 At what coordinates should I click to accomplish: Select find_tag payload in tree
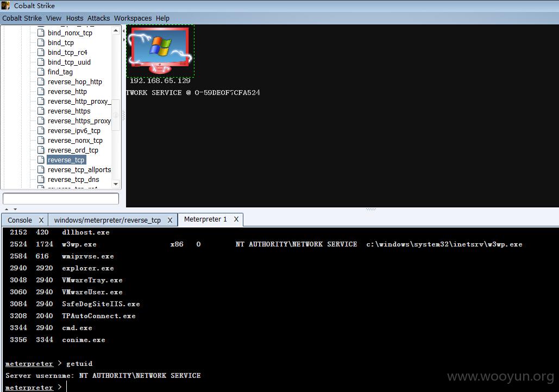(x=60, y=72)
